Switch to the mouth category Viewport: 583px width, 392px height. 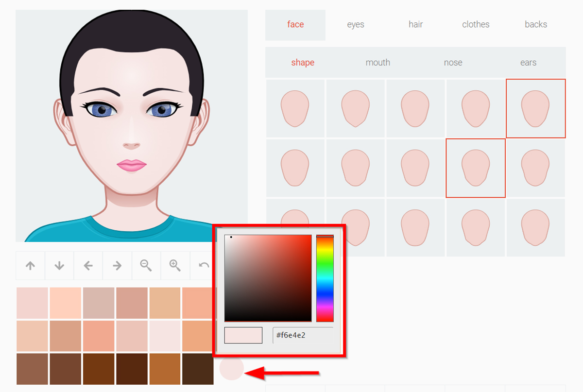pyautogui.click(x=378, y=62)
